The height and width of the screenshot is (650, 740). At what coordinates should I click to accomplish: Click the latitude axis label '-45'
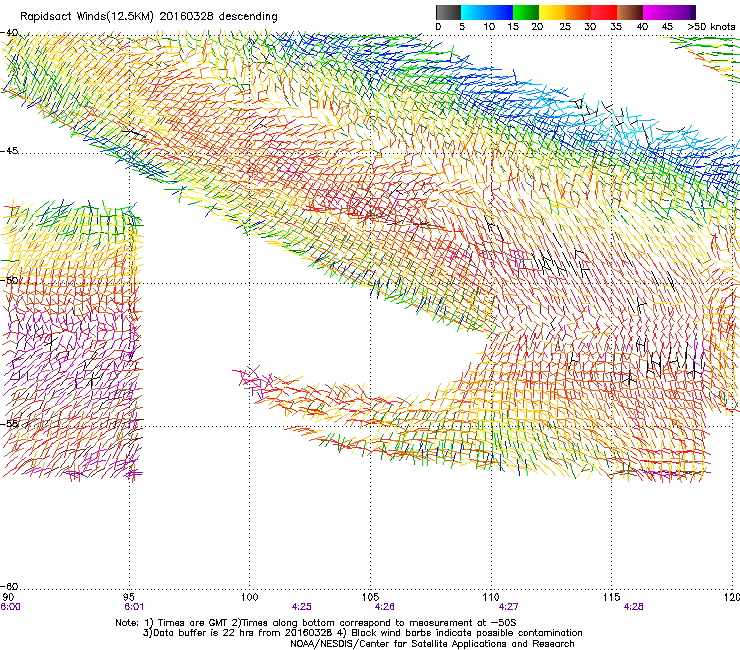(9, 151)
